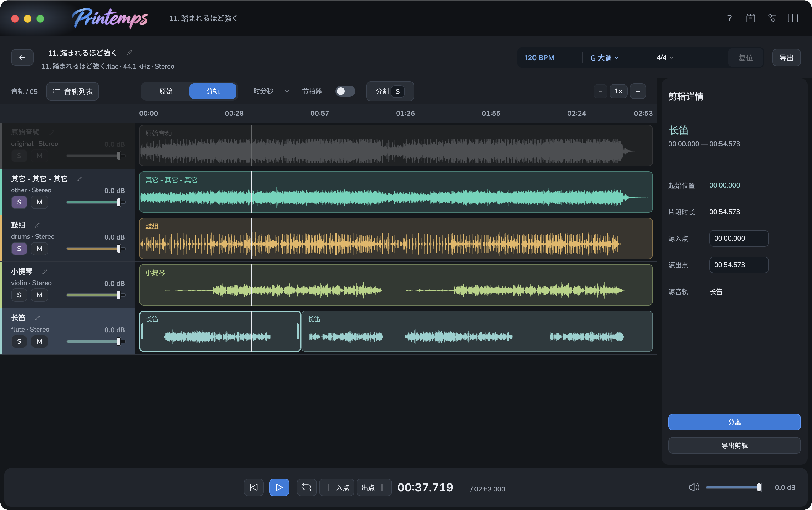Screen dimensions: 812x510
Task: Rename the 小提琴 track with pencil icon
Action: (x=44, y=272)
